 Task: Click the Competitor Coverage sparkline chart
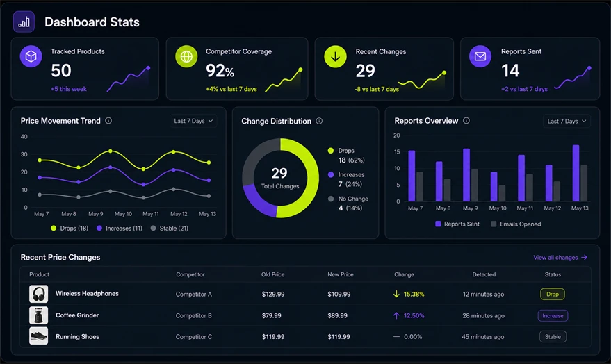click(284, 80)
